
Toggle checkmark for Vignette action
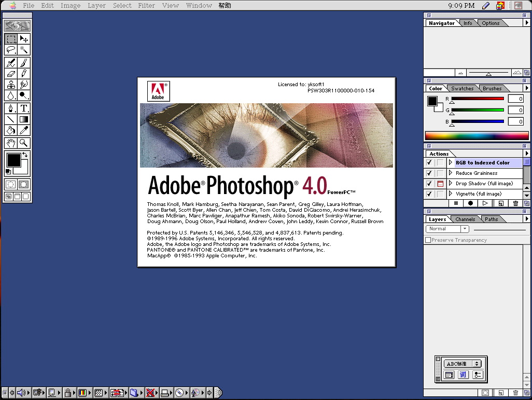(429, 194)
